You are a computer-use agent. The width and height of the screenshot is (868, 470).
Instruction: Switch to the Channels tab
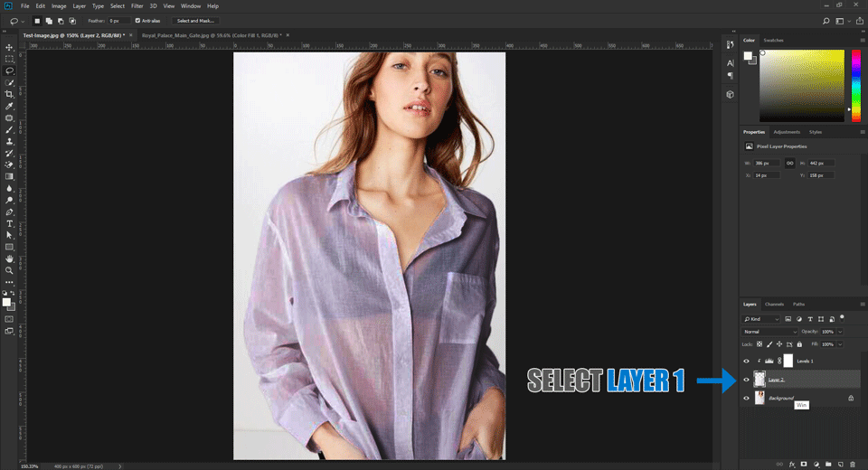point(774,305)
